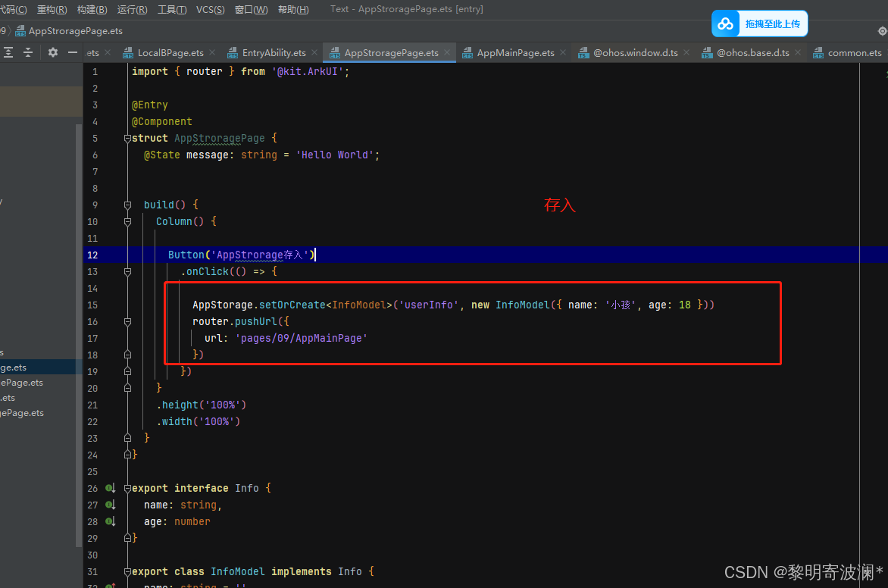888x588 pixels.
Task: Open the 工具(T) menu
Action: click(x=171, y=10)
